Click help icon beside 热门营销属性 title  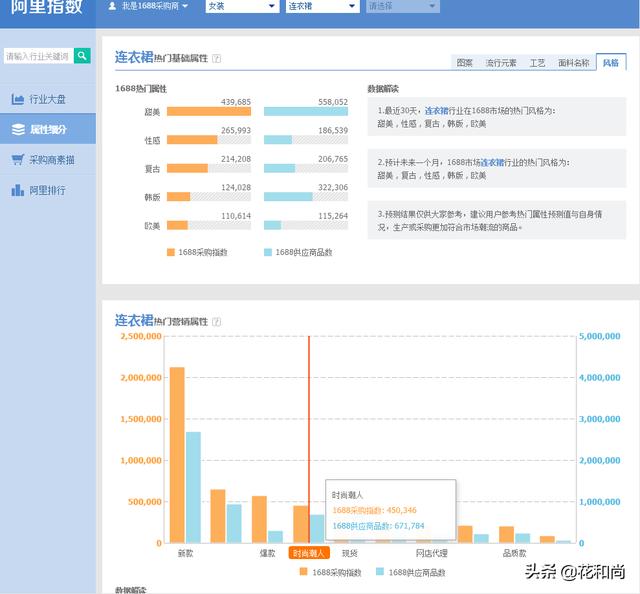217,322
